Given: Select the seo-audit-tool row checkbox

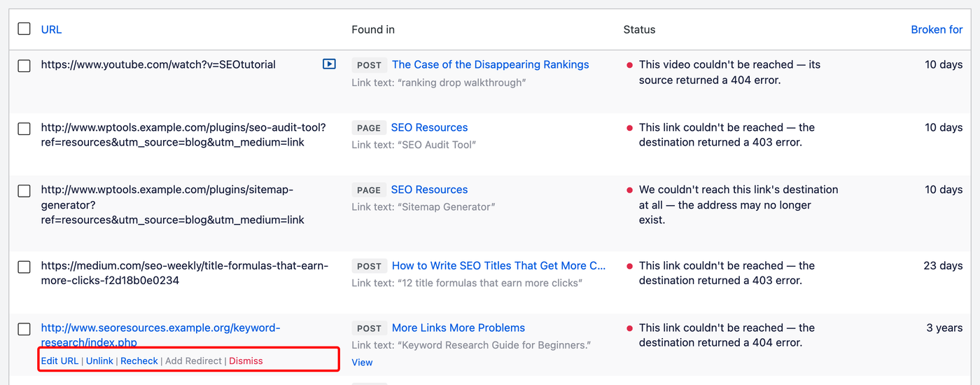Looking at the screenshot, I should (x=24, y=128).
